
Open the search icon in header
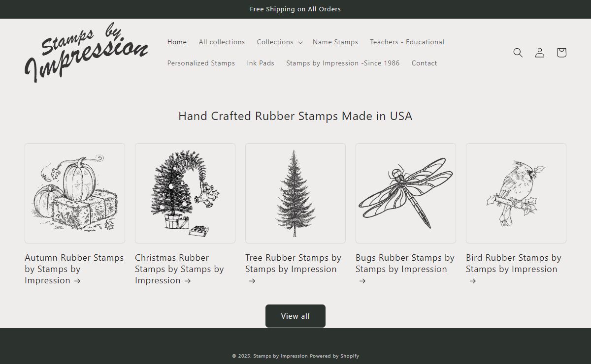(x=518, y=53)
